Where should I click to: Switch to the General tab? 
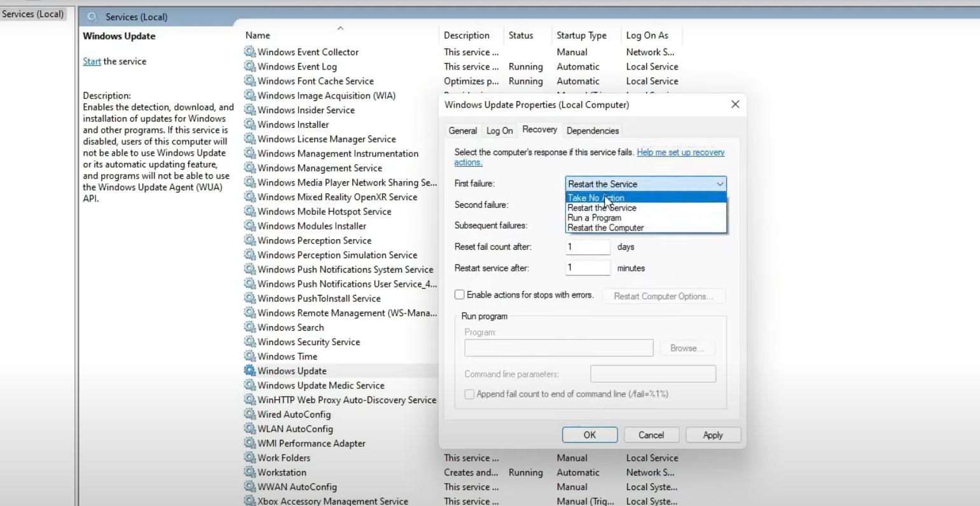coord(462,130)
